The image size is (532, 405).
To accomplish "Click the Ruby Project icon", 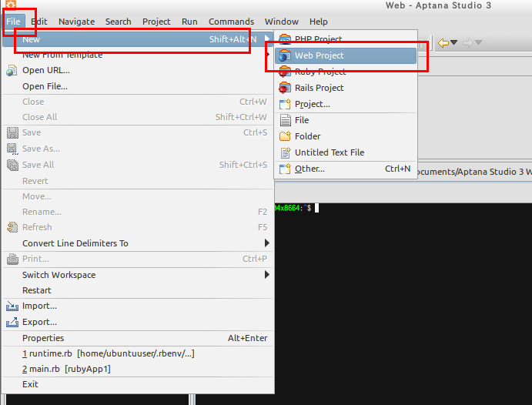I will [x=285, y=72].
